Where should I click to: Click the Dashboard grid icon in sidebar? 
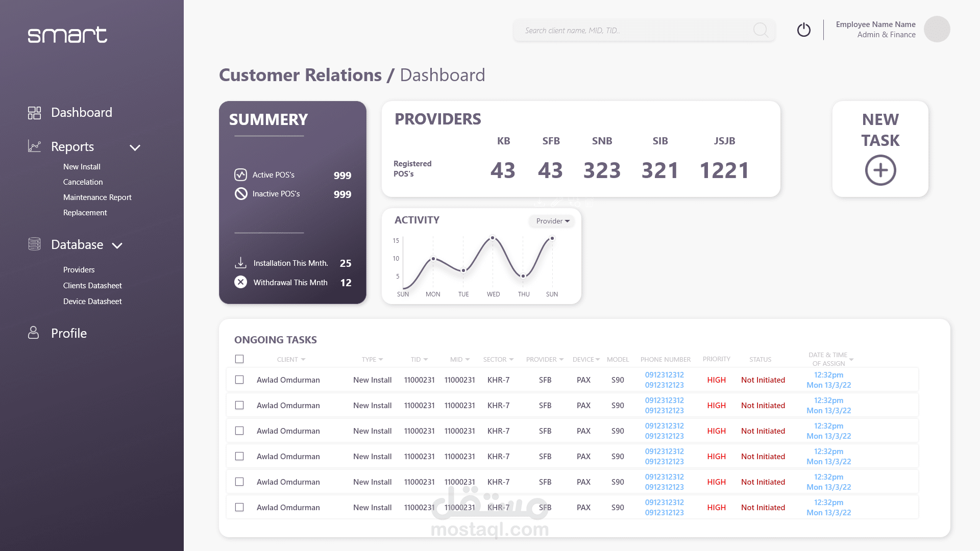(34, 113)
